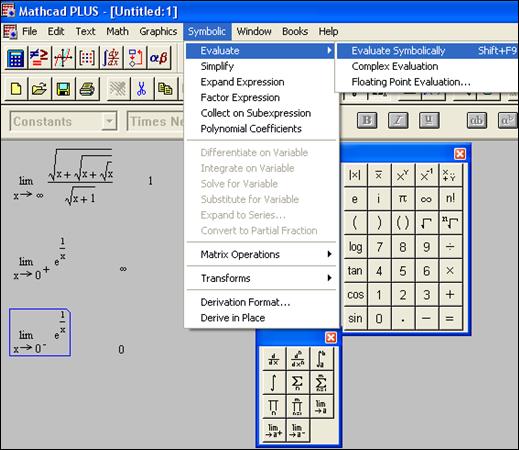
Task: Open the Math menu
Action: (x=117, y=31)
